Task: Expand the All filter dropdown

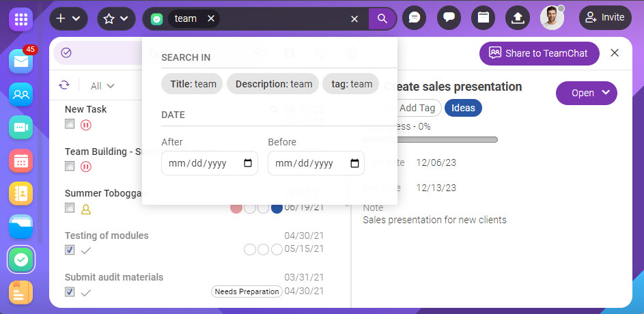Action: pyautogui.click(x=102, y=86)
